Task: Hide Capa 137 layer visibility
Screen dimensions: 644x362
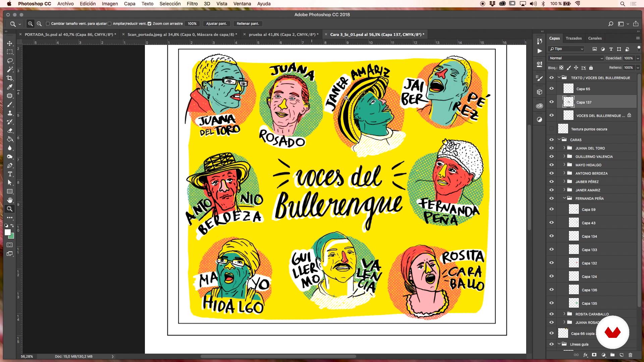Action: pyautogui.click(x=551, y=102)
